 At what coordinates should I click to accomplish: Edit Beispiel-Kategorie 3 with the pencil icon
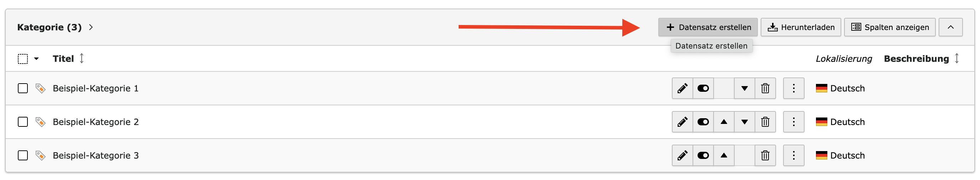pyautogui.click(x=683, y=156)
